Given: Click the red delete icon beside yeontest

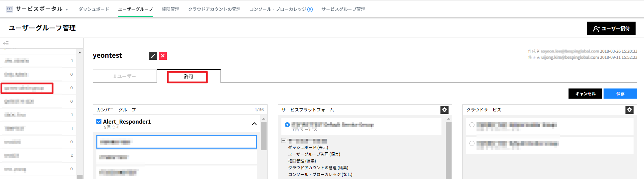Looking at the screenshot, I should 163,56.
